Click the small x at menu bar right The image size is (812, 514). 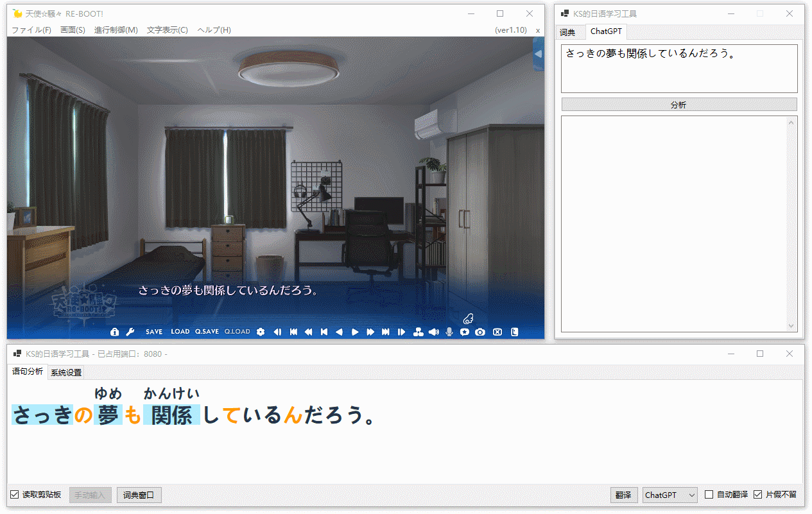(538, 30)
